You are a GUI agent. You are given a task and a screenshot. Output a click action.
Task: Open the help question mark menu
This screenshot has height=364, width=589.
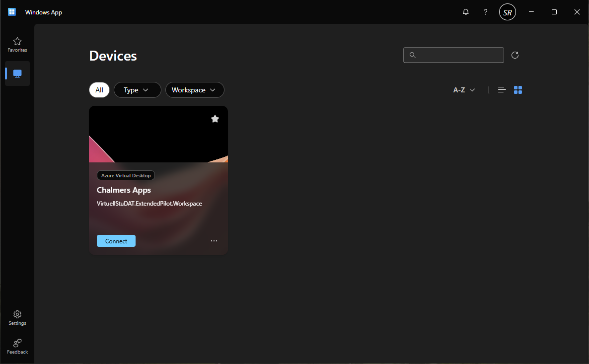486,12
